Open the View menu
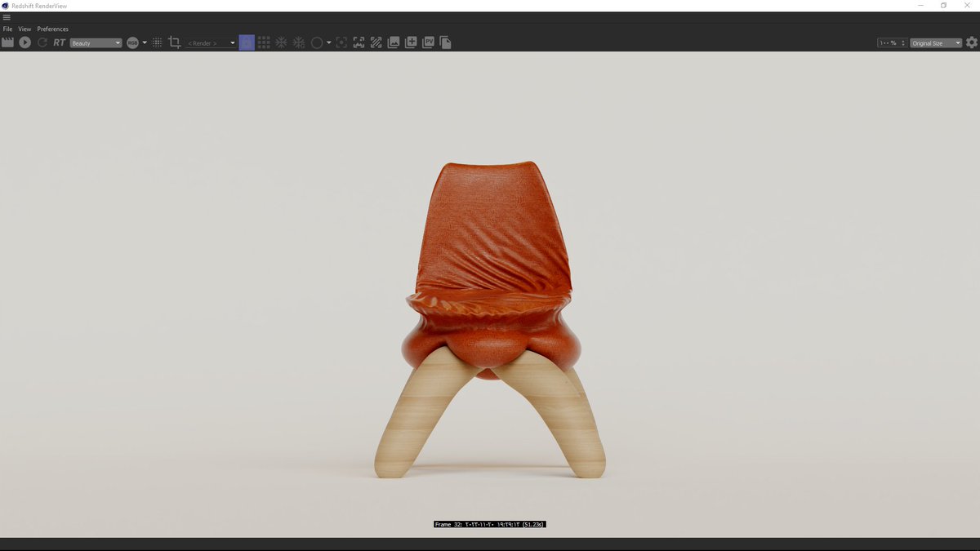This screenshot has width=980, height=551. (x=24, y=29)
